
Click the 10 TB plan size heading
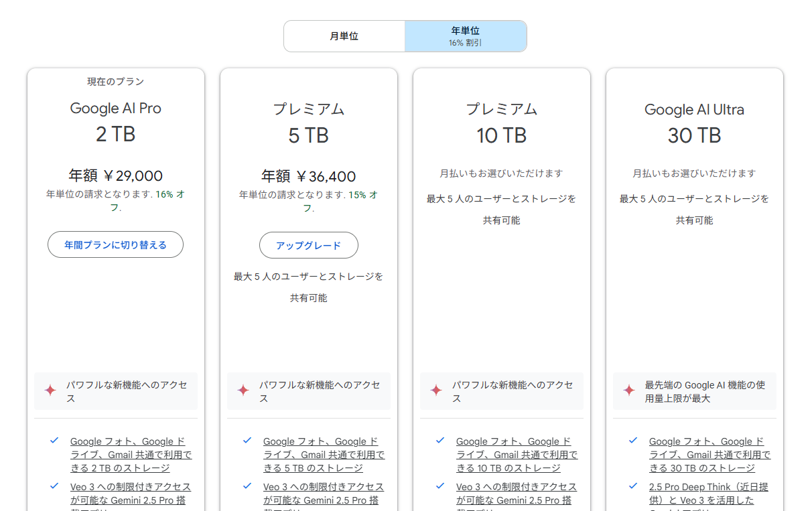click(502, 135)
